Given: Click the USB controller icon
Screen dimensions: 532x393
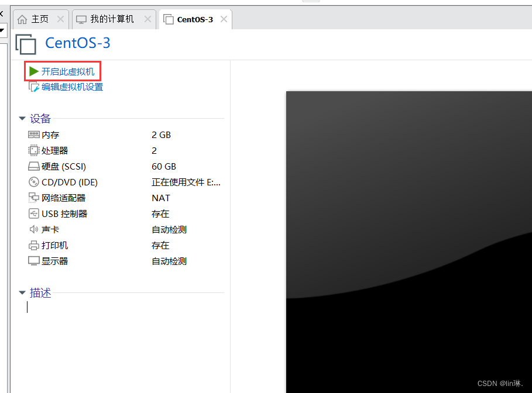Looking at the screenshot, I should click(x=33, y=213).
